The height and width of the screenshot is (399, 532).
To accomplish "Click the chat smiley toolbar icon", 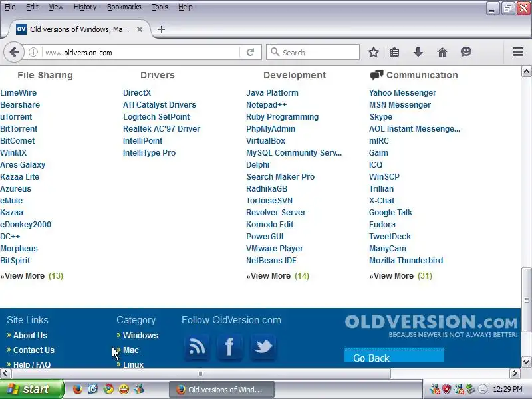I will 466,52.
